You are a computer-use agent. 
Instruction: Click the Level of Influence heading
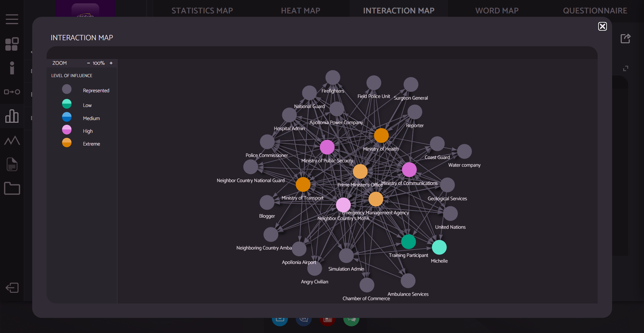coord(72,76)
